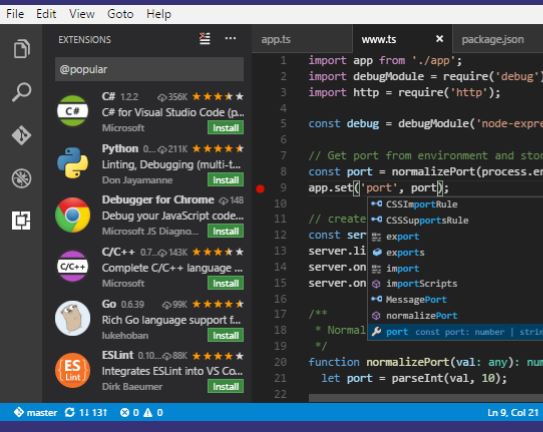543x432 pixels.
Task: Select the import keyword suggestion
Action: [x=455, y=268]
